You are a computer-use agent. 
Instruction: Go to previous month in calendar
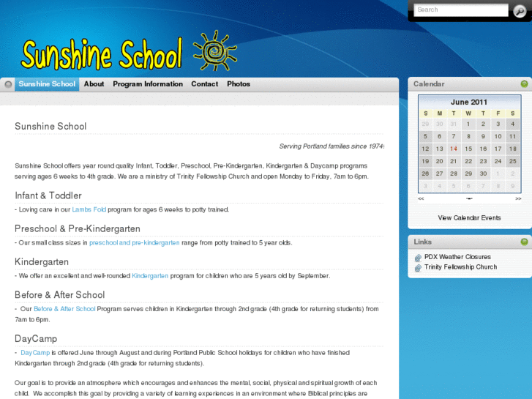coord(421,198)
